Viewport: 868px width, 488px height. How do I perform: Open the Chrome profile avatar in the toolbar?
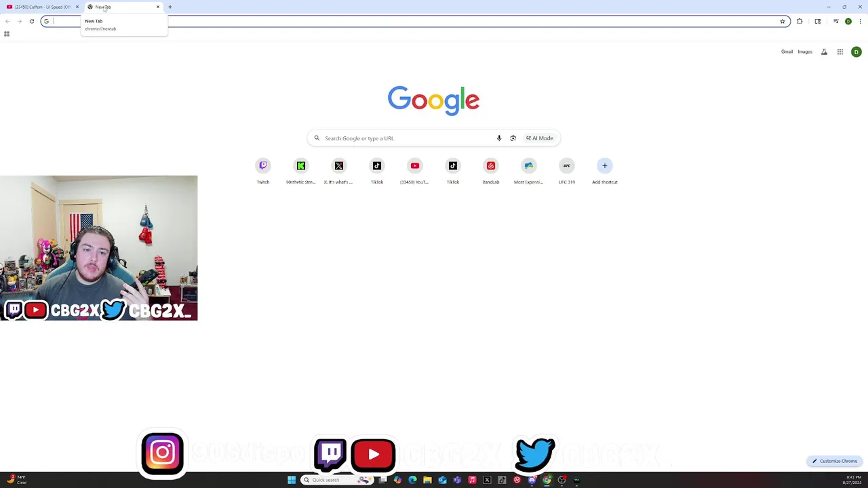click(848, 21)
